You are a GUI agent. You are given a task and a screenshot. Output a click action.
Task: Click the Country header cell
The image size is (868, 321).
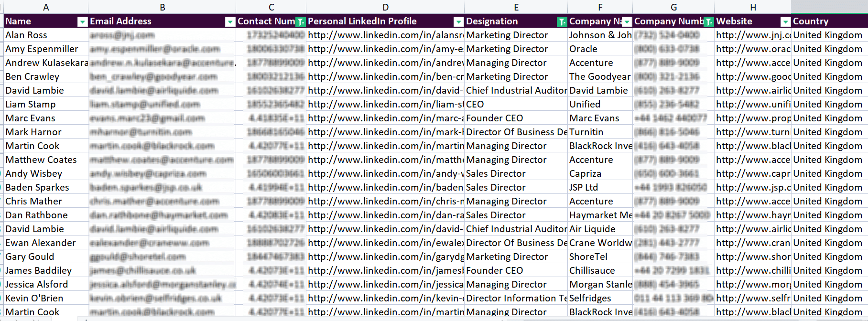click(829, 21)
